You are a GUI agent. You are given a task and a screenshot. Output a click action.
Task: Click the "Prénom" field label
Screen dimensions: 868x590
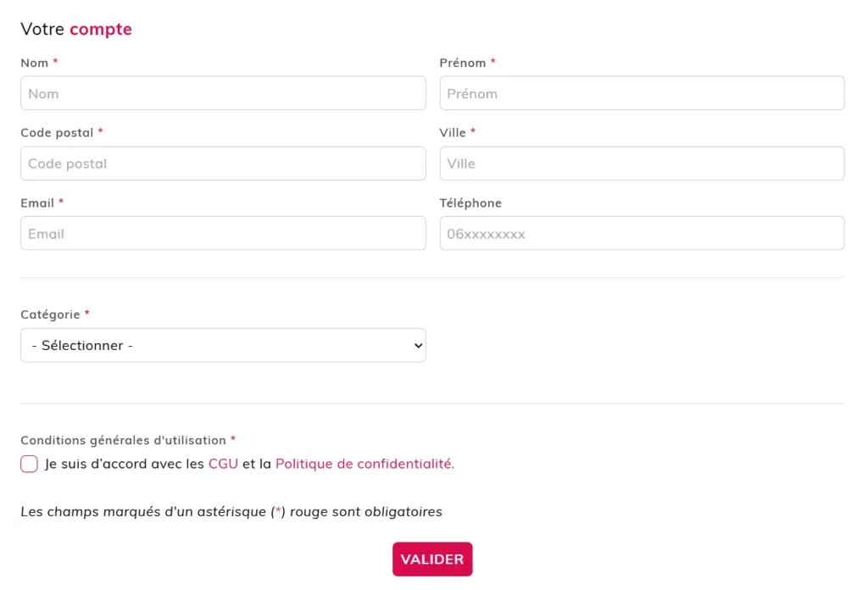click(x=463, y=63)
